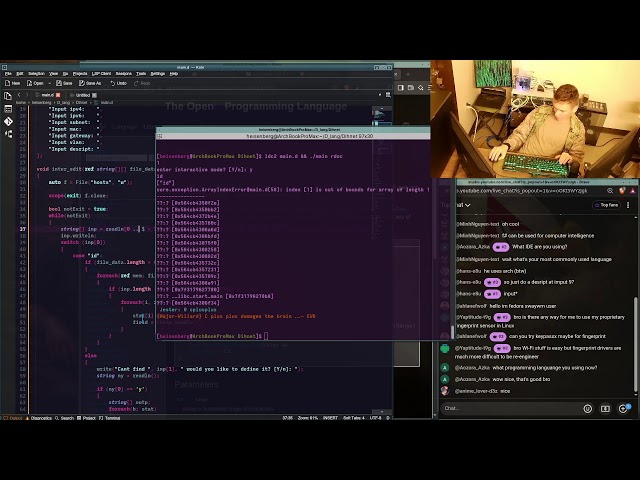
Task: Click the add reaction icon with badge
Action: coord(624,408)
